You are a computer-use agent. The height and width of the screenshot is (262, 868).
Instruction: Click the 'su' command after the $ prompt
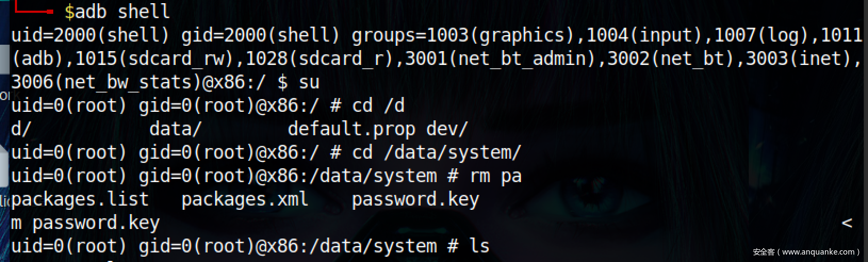click(x=309, y=82)
